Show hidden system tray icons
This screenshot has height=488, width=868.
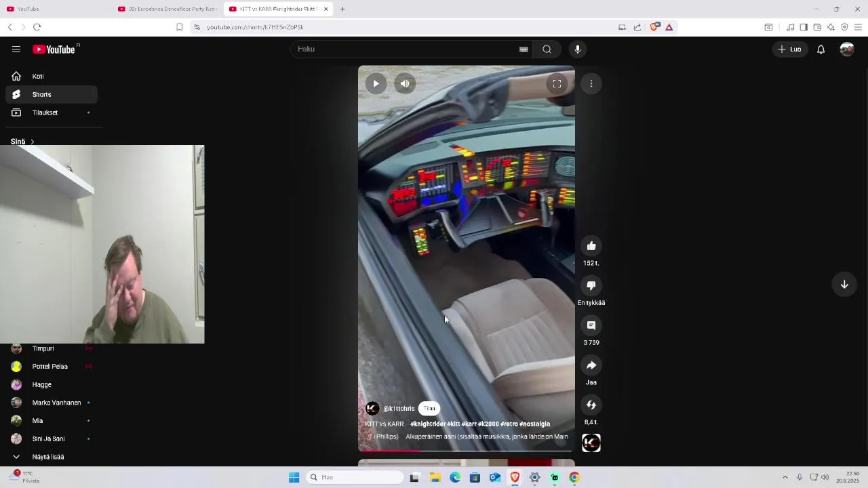pos(785,478)
